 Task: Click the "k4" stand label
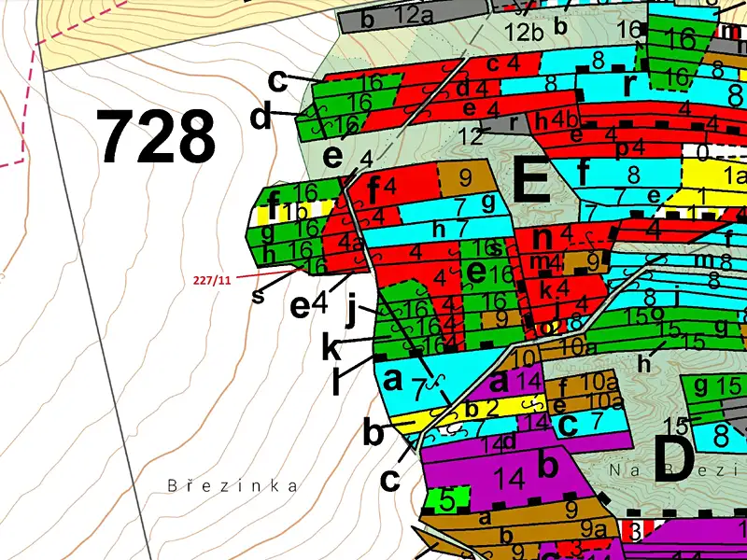coord(555,289)
